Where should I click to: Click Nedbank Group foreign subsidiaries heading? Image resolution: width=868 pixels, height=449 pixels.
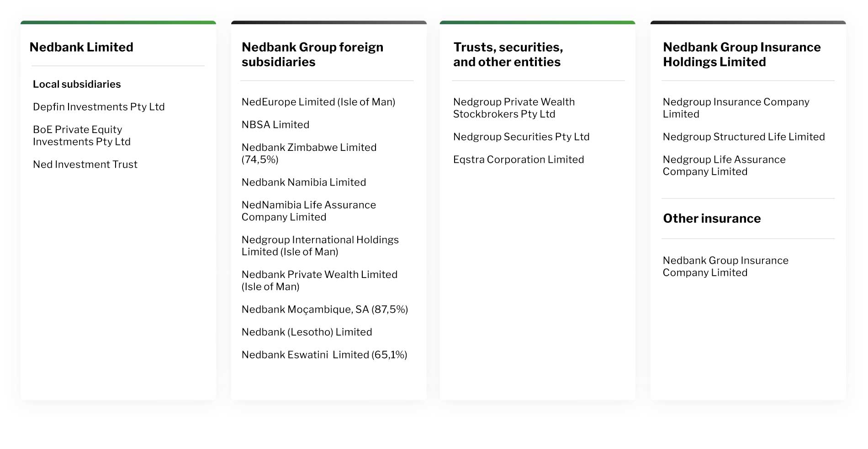(x=312, y=54)
